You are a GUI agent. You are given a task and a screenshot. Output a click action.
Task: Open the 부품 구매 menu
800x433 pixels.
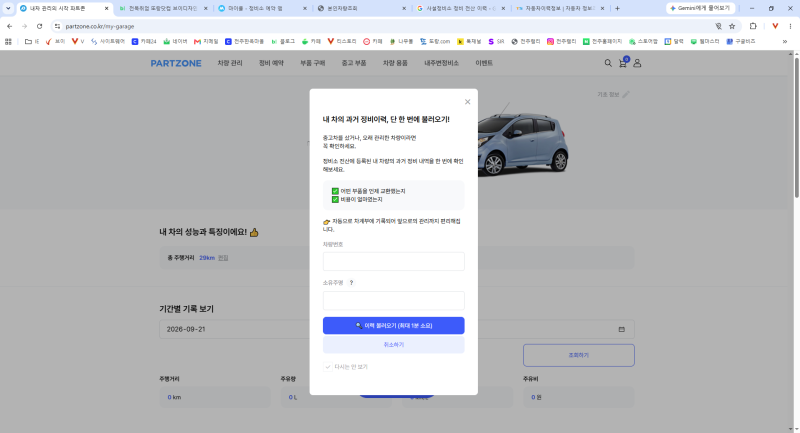pos(312,63)
